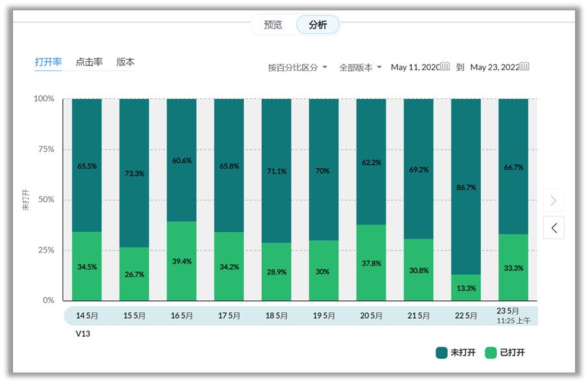
Task: Click the left chevron arrow beside chart
Action: coord(554,228)
